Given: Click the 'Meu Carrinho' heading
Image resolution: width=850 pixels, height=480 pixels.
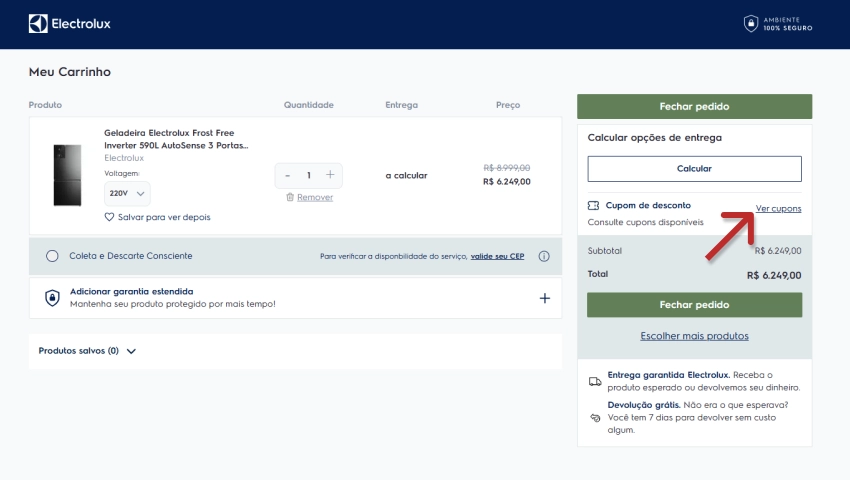Looking at the screenshot, I should pyautogui.click(x=69, y=72).
